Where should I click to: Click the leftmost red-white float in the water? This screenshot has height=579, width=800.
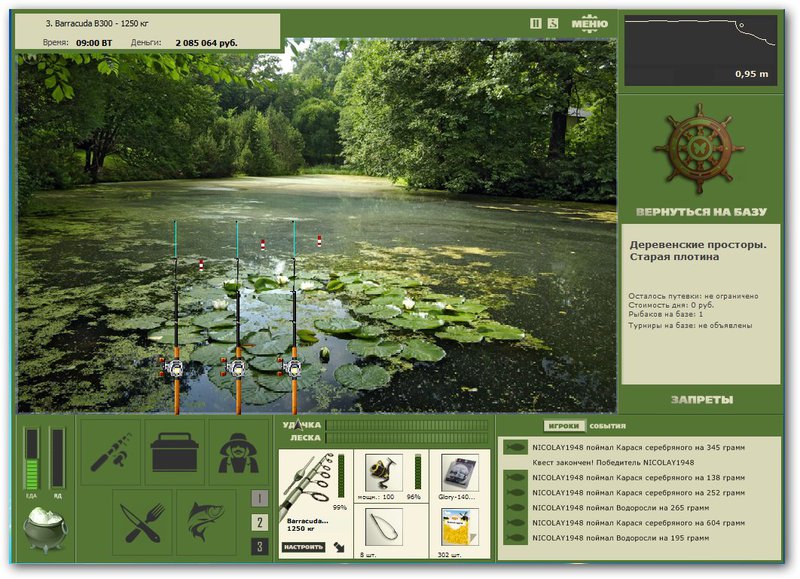(x=201, y=265)
